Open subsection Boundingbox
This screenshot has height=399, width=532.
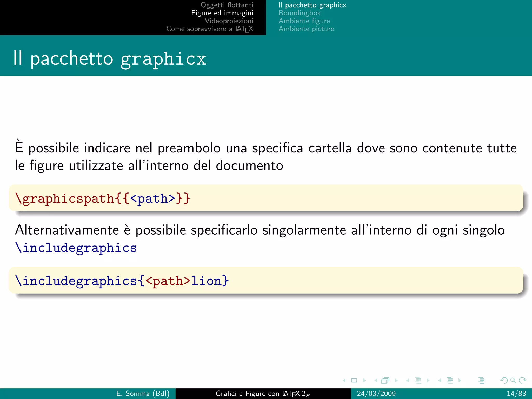300,13
